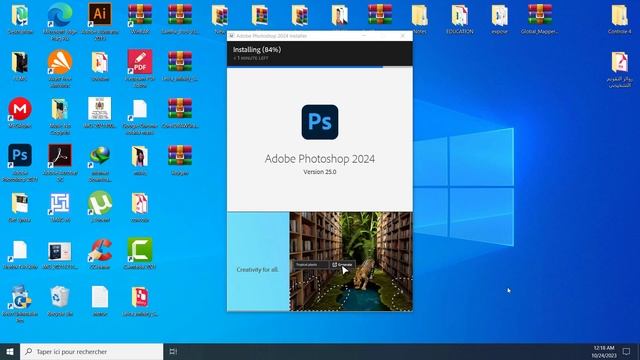Open the Windows Start menu

(10, 351)
